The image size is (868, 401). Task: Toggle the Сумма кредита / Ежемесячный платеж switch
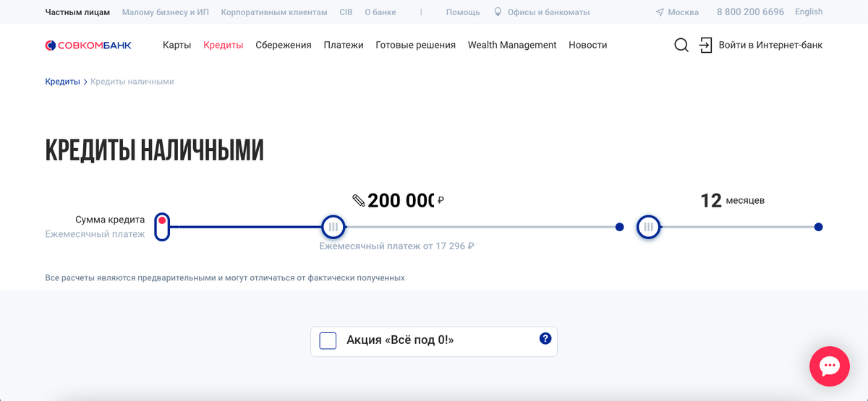point(162,227)
